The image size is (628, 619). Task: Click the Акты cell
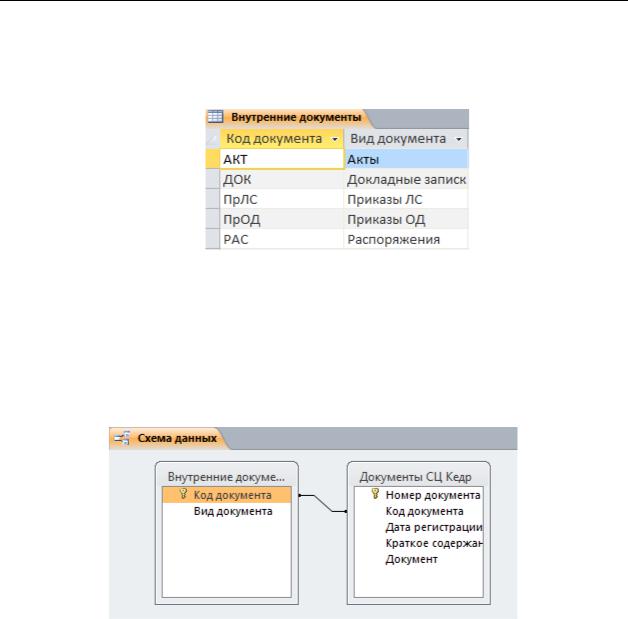coord(406,159)
